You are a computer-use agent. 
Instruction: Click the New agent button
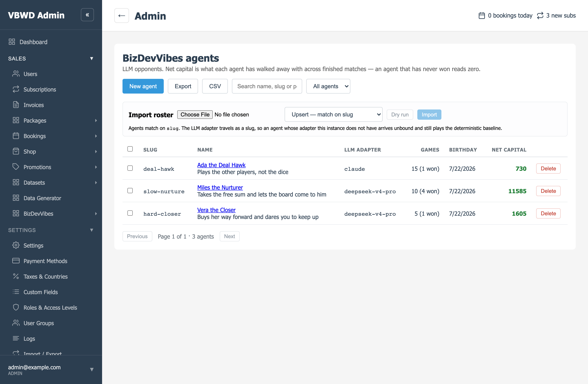tap(143, 86)
